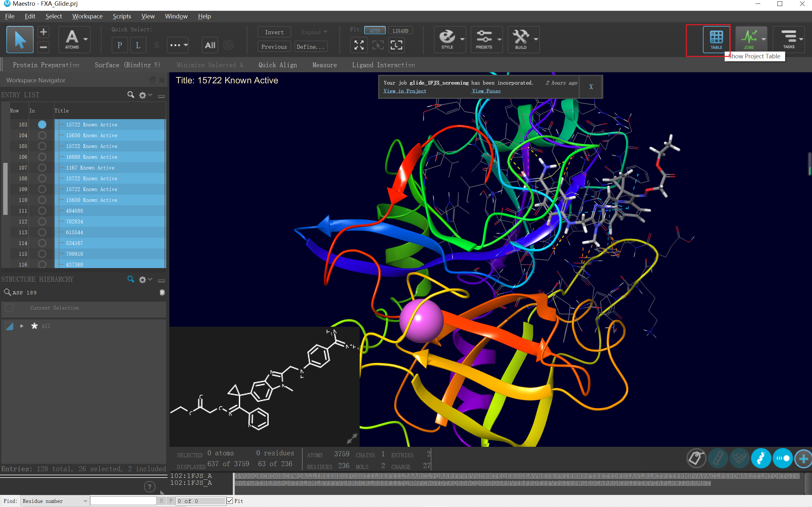Toggle the Fit checkbox
Screen dimensions: 812x507
230,501
